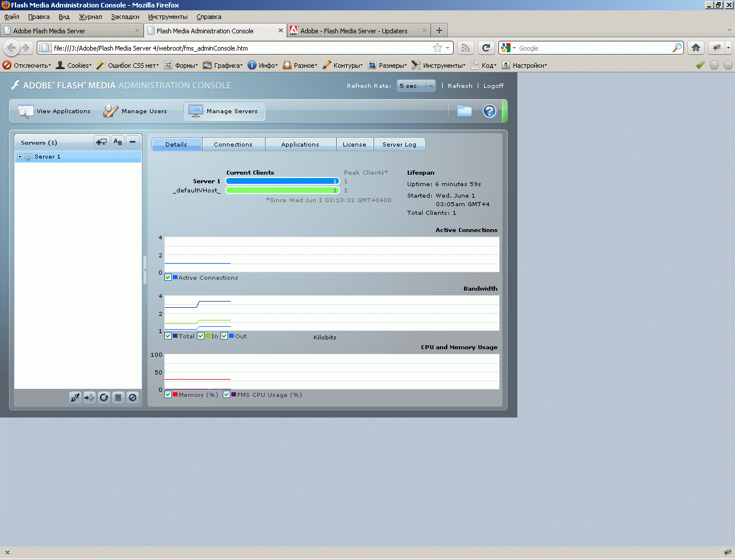Image resolution: width=735 pixels, height=560 pixels.
Task: Click the stop server prohibition-circle icon
Action: pyautogui.click(x=133, y=397)
